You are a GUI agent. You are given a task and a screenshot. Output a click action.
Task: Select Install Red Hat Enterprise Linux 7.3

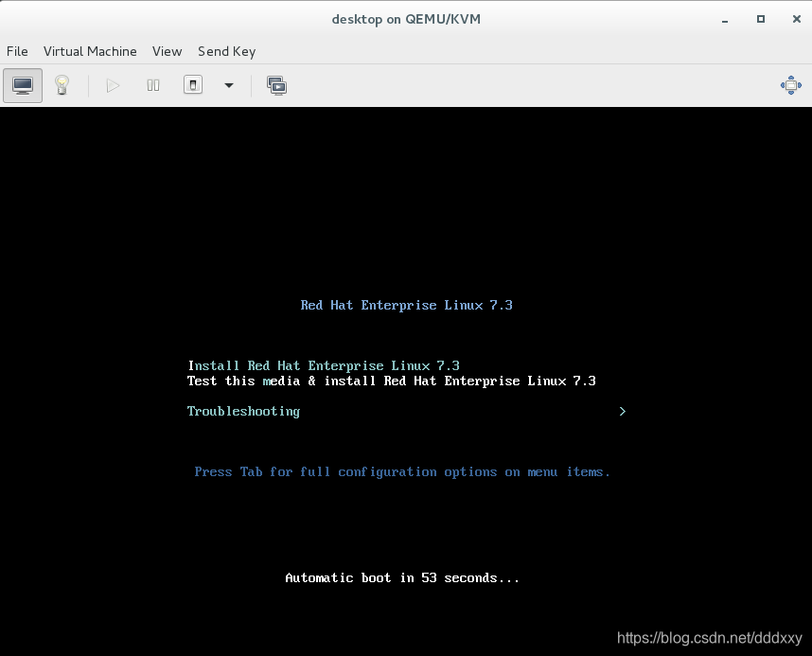coord(325,365)
